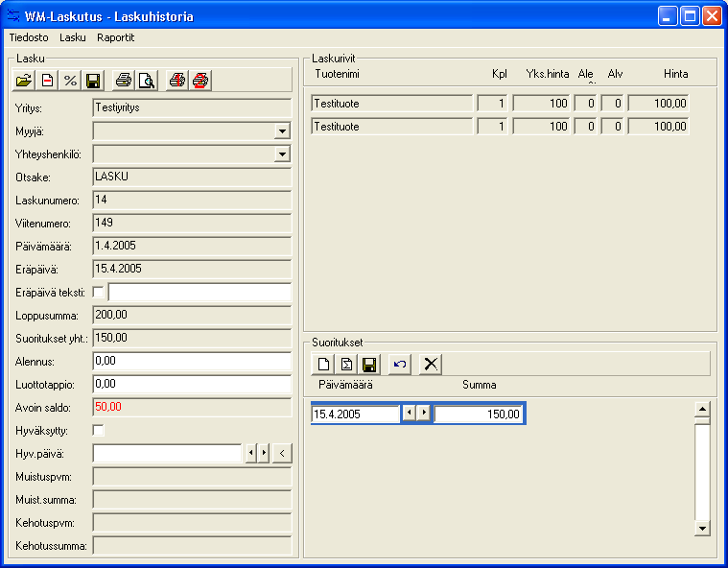Click the red Avoin saldo value 50,00

pyautogui.click(x=192, y=408)
